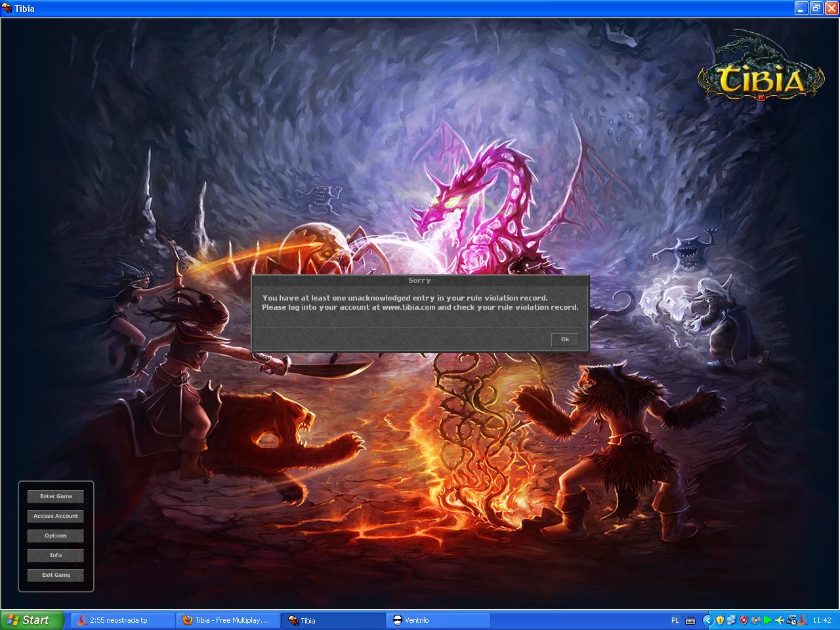Close the Tibia window
840x630 pixels.
[831, 9]
